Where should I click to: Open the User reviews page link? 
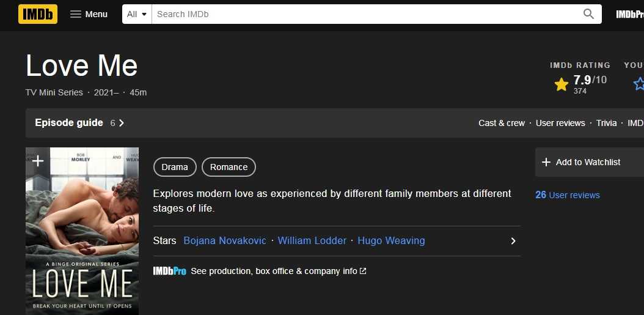tap(560, 123)
